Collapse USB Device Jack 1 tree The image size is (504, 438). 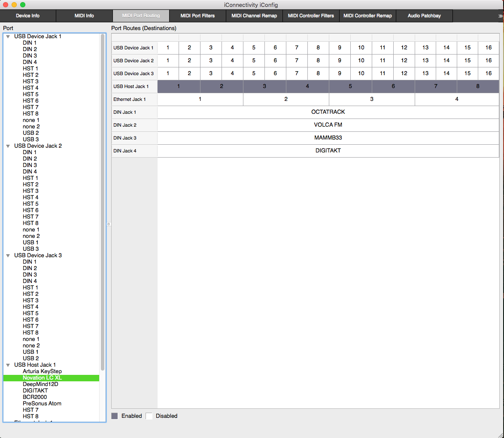[x=8, y=36]
